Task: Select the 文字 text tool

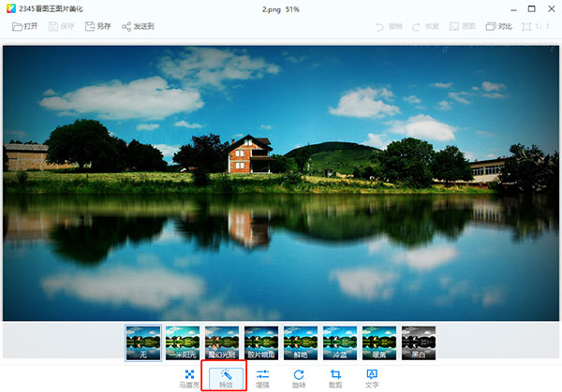Action: pos(372,379)
